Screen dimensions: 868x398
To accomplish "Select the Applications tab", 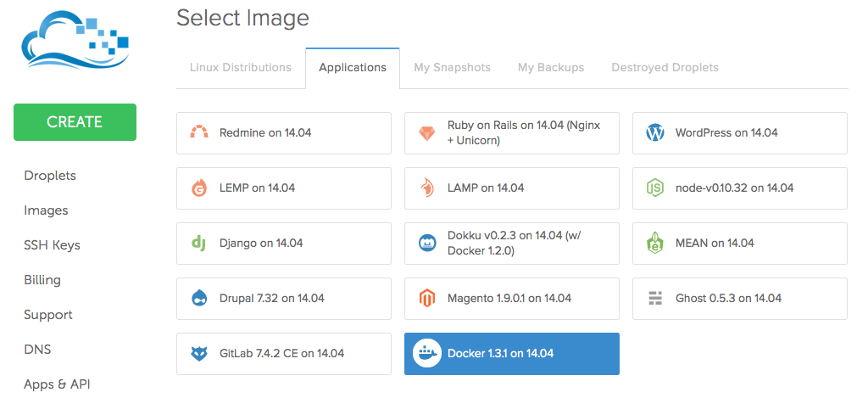I will point(353,68).
